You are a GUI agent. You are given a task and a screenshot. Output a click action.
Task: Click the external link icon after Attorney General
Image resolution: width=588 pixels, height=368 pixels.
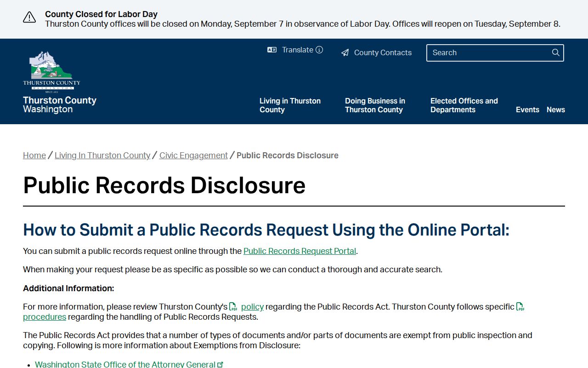220,365
